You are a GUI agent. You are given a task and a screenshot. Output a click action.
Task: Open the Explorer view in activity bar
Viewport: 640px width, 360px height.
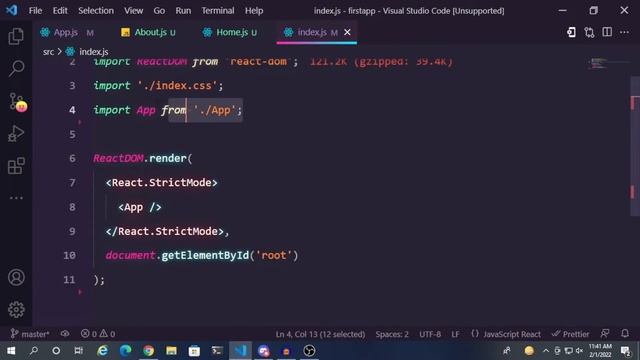[x=16, y=36]
